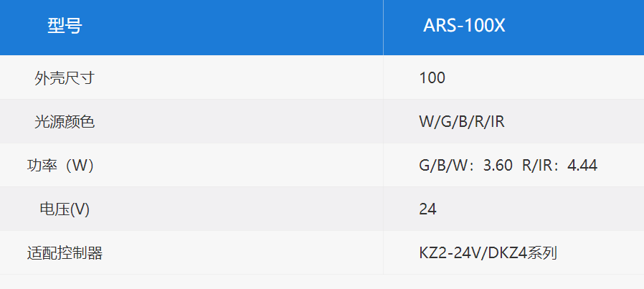Click the 光源颜色 row label
The image size is (644, 289).
pos(65,121)
